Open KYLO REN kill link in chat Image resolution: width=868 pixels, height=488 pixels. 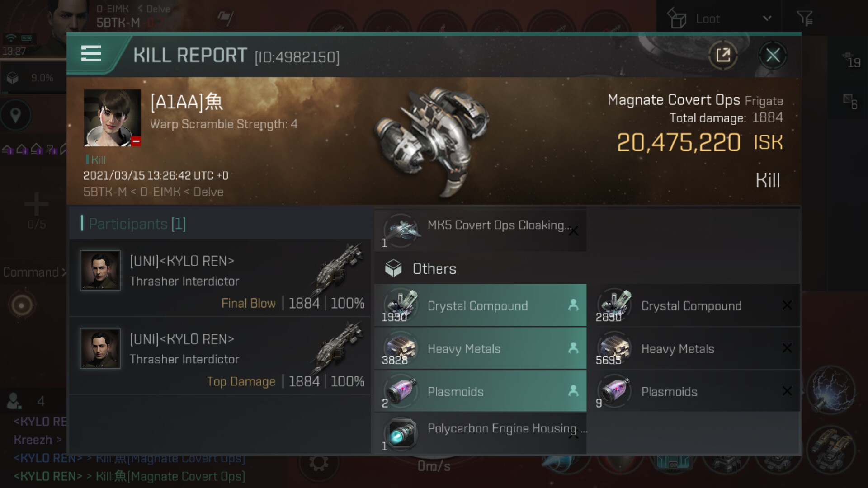[129, 476]
